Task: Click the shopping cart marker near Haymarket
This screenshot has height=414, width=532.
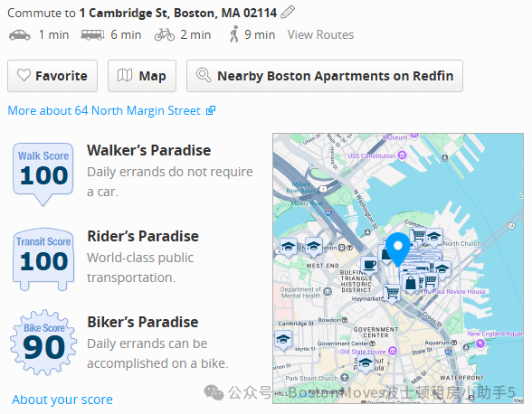Action: point(392,292)
